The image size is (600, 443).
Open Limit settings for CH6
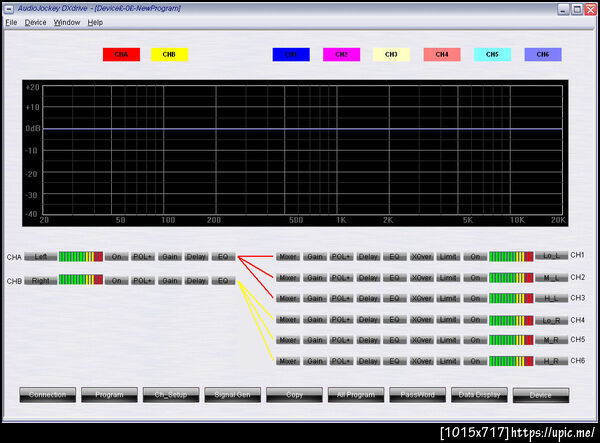[x=448, y=361]
